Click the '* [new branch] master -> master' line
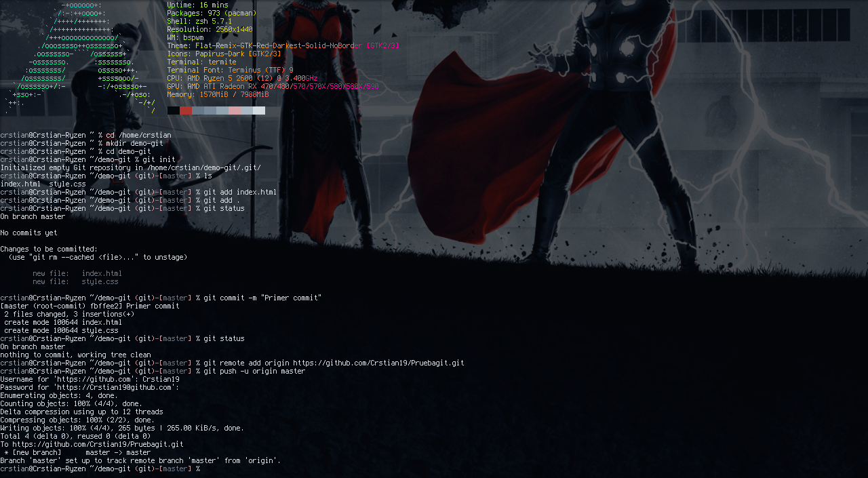This screenshot has height=478, width=868. coord(77,453)
